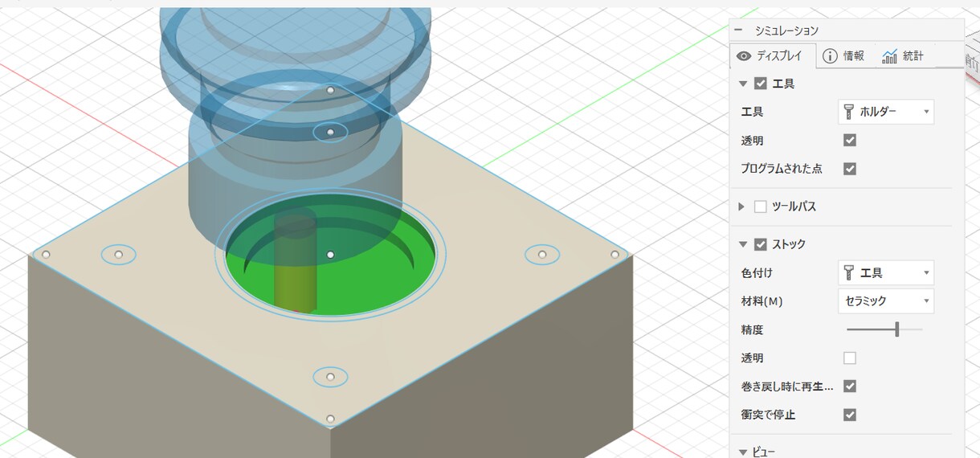
Task: Click the シミュレーション panel title
Action: (x=786, y=31)
